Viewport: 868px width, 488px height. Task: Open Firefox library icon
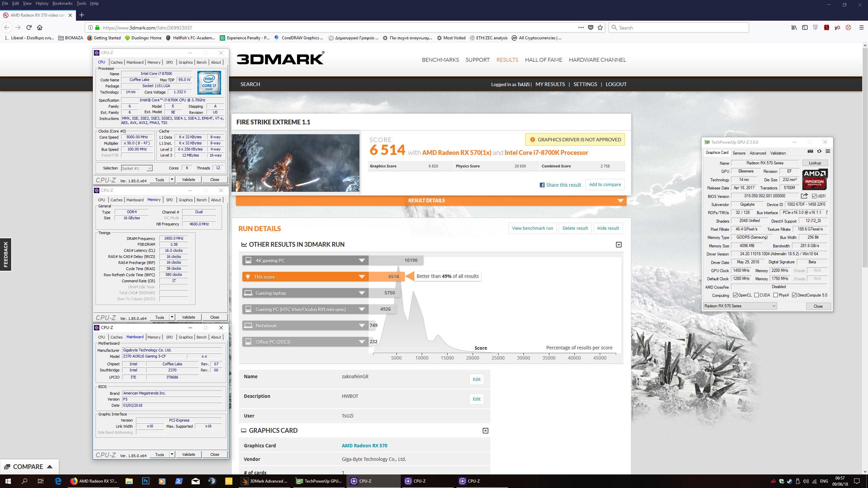point(794,27)
